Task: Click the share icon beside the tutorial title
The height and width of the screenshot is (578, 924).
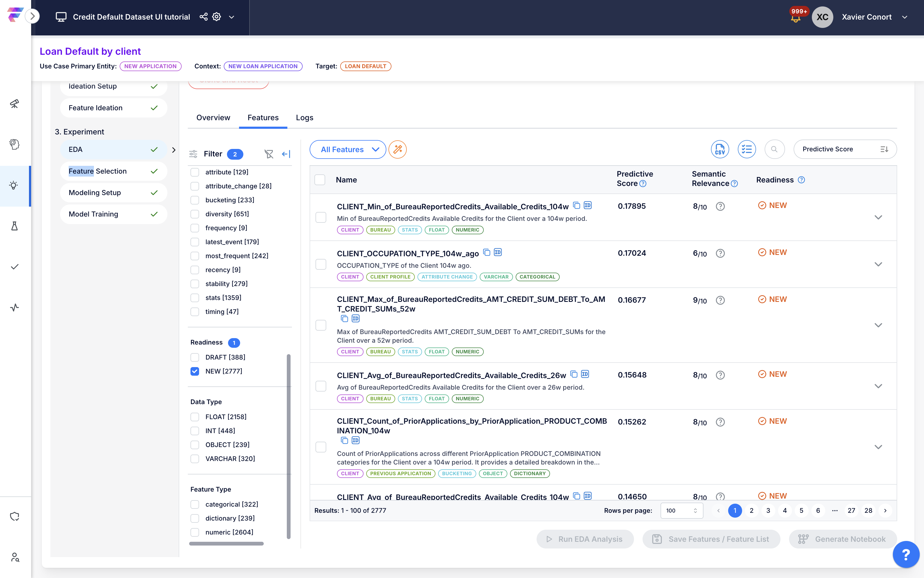Action: [204, 17]
